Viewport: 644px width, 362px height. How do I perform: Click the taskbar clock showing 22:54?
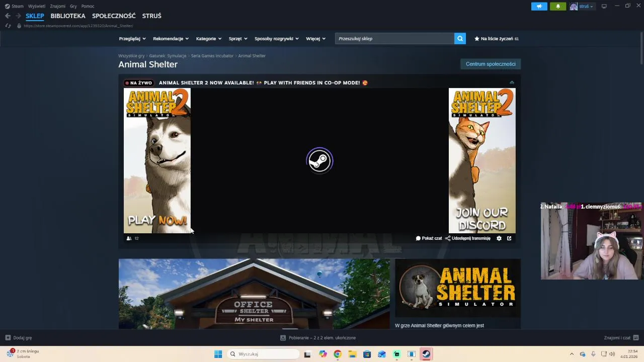pos(629,354)
